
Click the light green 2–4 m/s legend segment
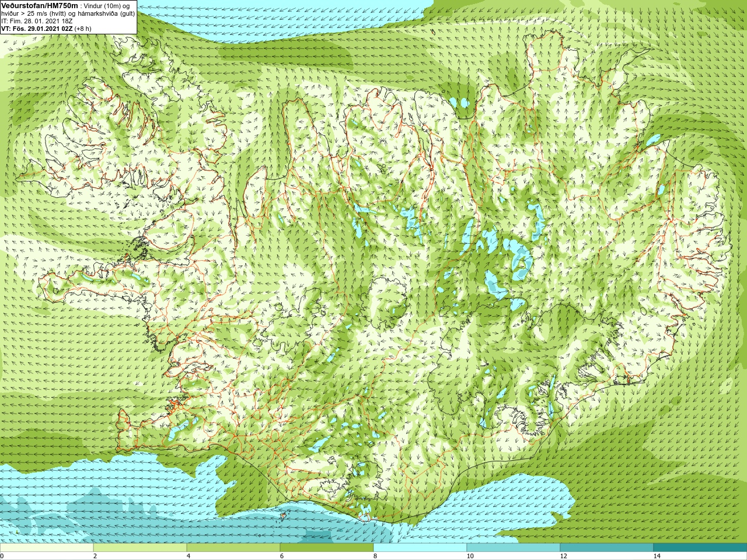(x=140, y=548)
